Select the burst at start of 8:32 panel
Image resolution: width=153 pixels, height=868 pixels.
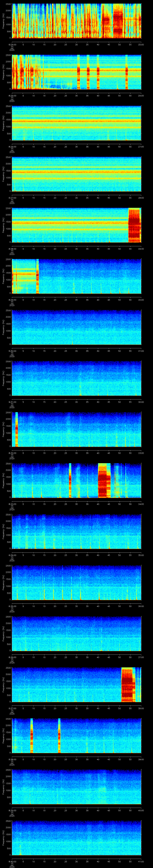tap(16, 429)
